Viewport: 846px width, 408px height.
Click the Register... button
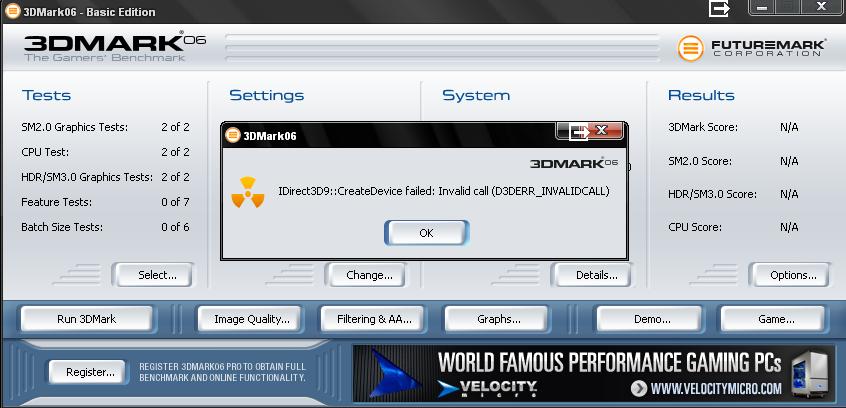tap(90, 372)
